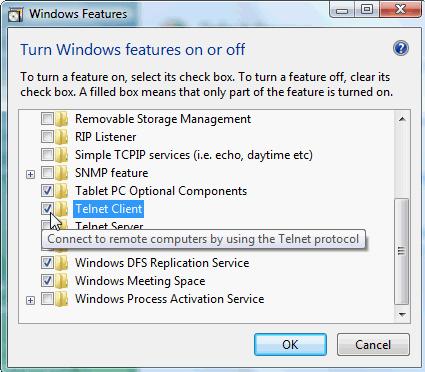Select the Windows Meeting Space folder icon

61,281
